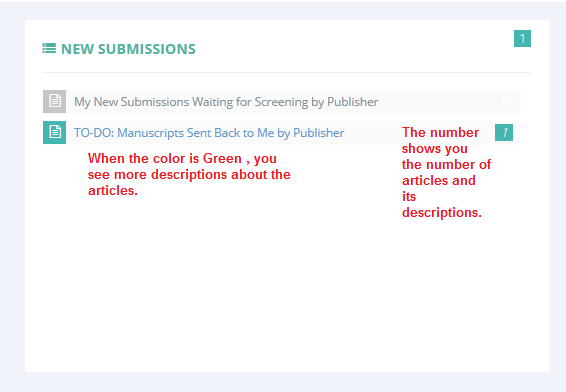Click the word "SUBMISSIONS" in the panel title
The width and height of the screenshot is (566, 392).
point(147,49)
